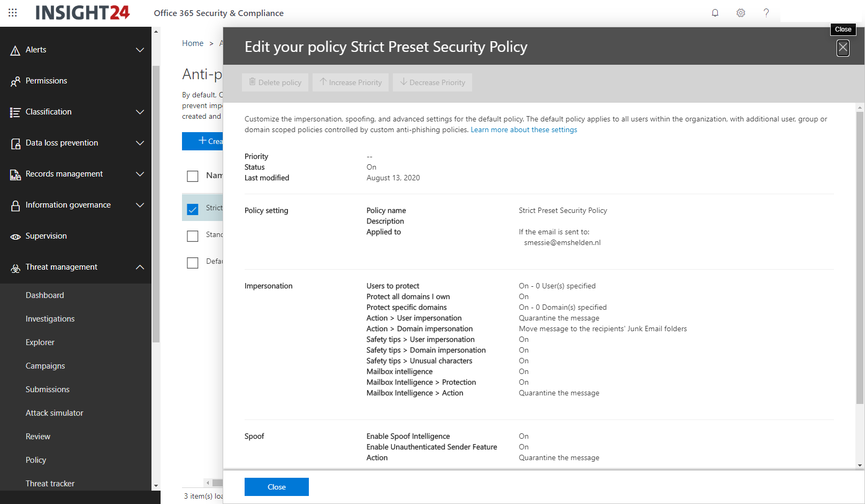
Task: Open 'Learn more about these settings' link
Action: [x=523, y=130]
